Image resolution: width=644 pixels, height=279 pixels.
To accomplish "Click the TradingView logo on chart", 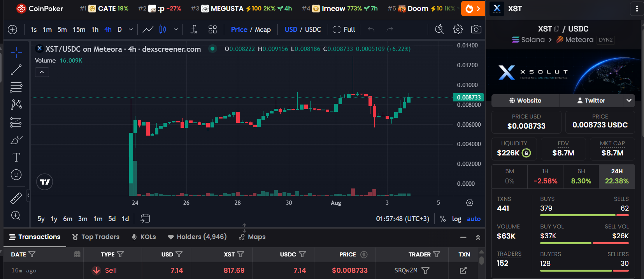I will [x=45, y=182].
